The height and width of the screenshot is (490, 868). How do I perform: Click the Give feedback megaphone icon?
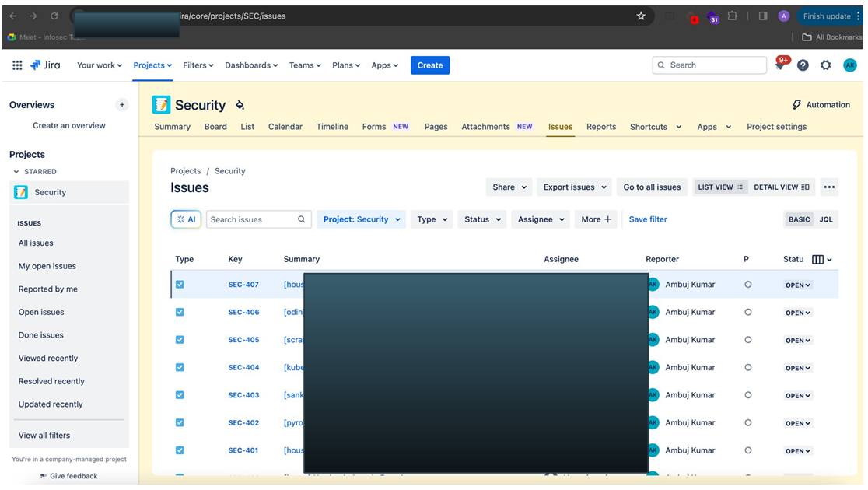coord(44,476)
